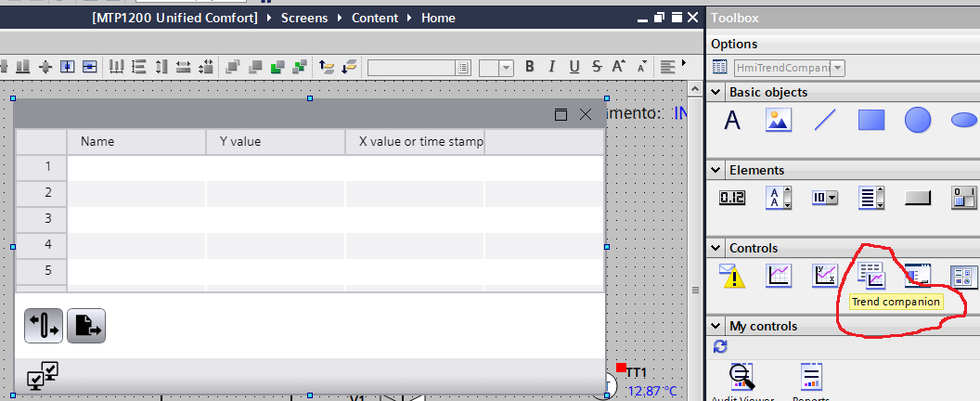Image resolution: width=980 pixels, height=401 pixels.
Task: Decrease the font size
Action: [642, 67]
